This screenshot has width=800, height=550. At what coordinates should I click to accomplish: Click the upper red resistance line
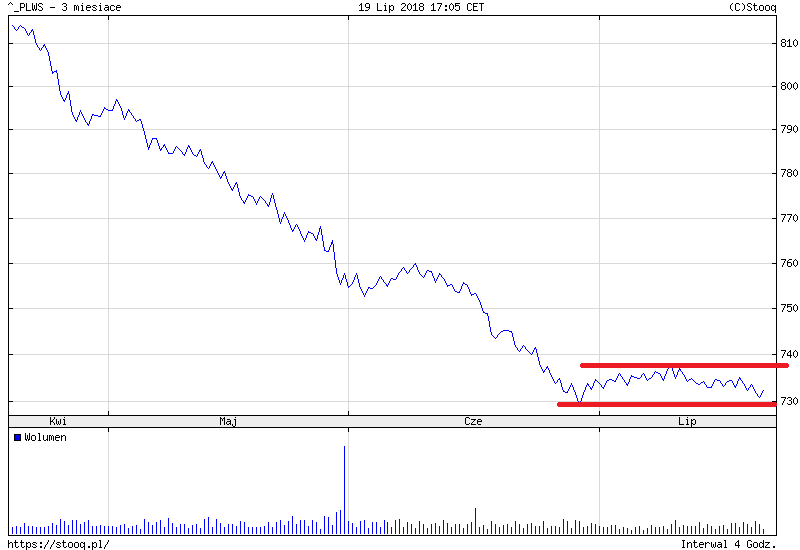(683, 365)
